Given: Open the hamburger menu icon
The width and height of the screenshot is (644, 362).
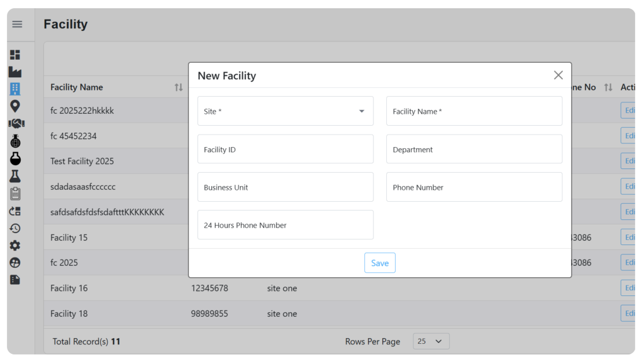Looking at the screenshot, I should 17,25.
